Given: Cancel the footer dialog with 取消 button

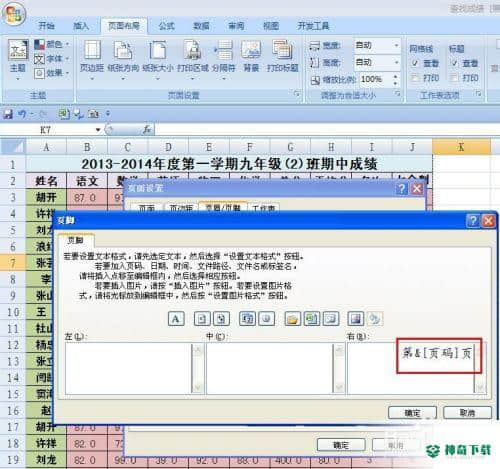Looking at the screenshot, I should 467,413.
